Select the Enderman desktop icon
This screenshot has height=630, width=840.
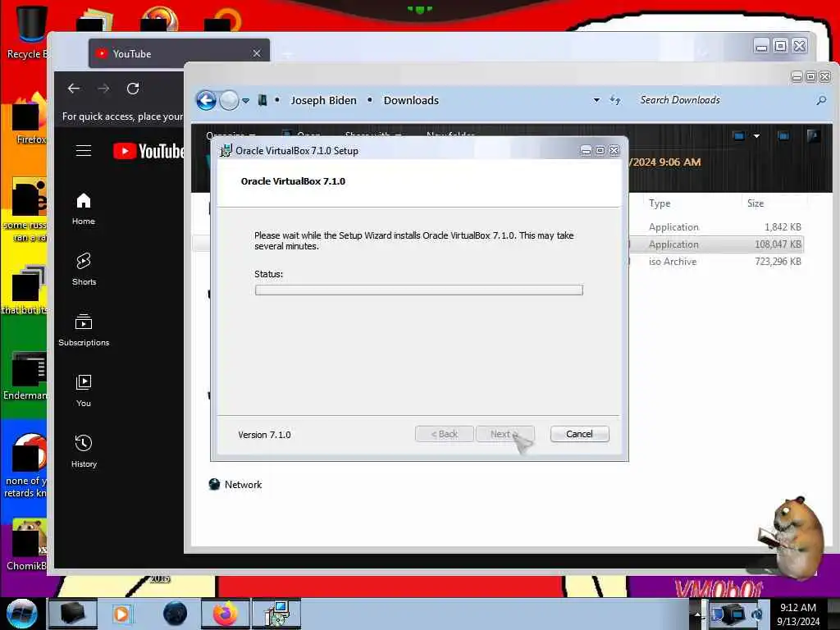25,376
